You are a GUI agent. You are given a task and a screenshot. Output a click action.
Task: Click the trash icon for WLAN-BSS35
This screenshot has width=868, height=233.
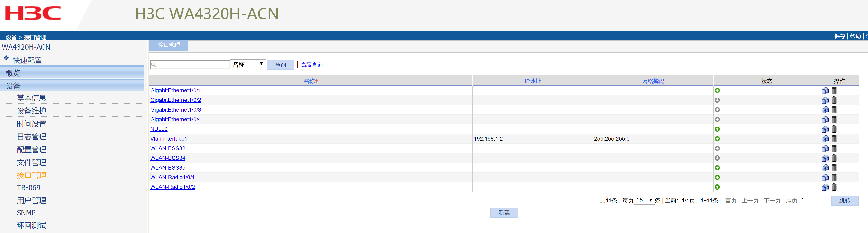834,168
